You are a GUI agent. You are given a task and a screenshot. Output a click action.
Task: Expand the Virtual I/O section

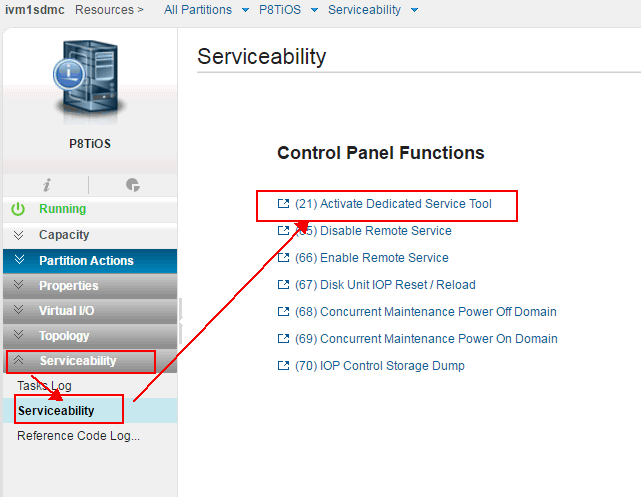click(x=64, y=311)
